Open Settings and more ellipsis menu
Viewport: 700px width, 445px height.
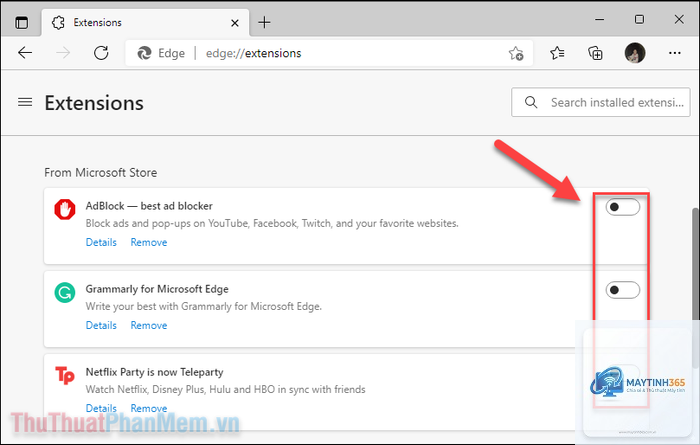(675, 53)
